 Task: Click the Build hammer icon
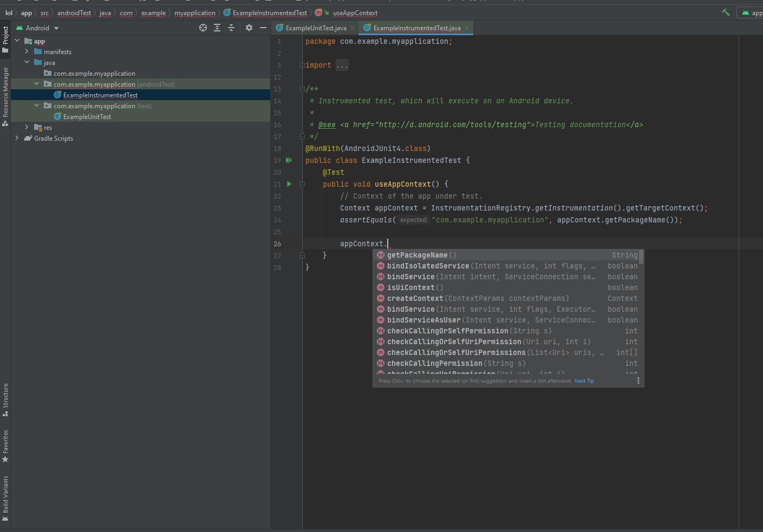coord(726,12)
